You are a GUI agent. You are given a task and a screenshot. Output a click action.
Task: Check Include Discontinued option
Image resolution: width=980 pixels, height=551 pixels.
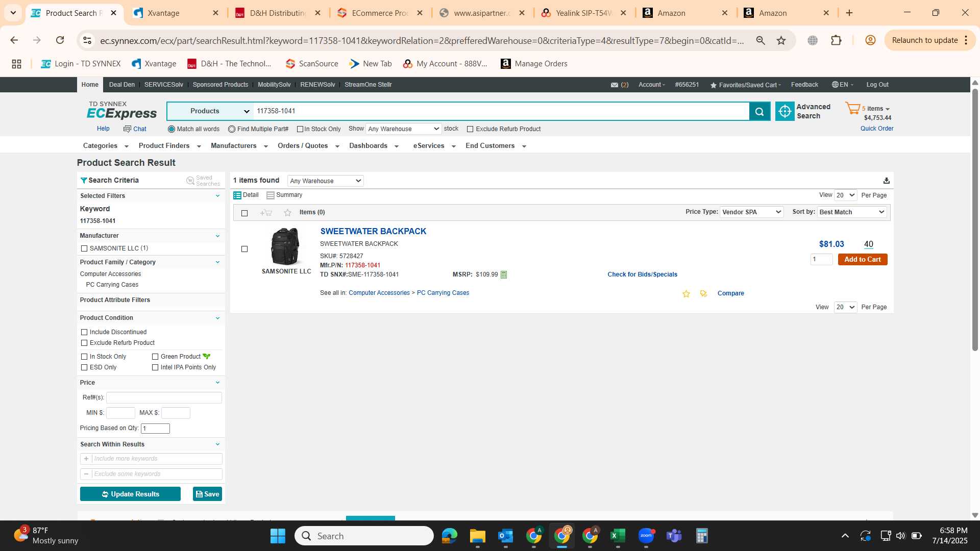point(84,332)
